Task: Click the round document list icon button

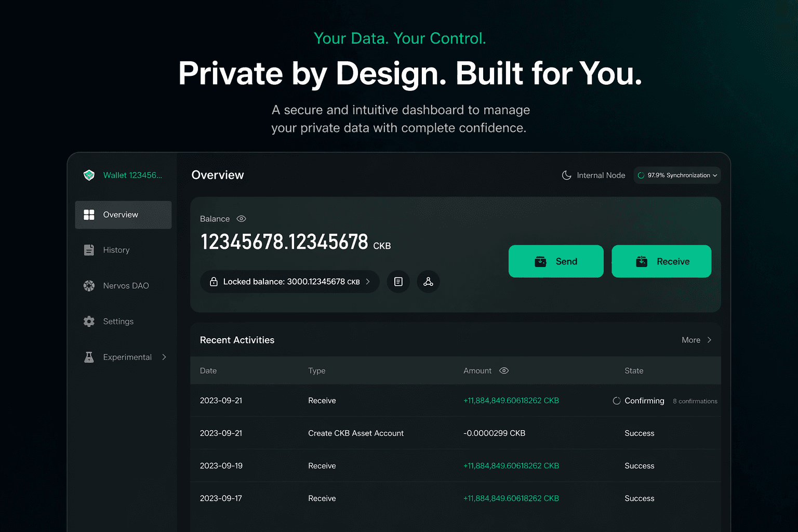Action: 398,282
